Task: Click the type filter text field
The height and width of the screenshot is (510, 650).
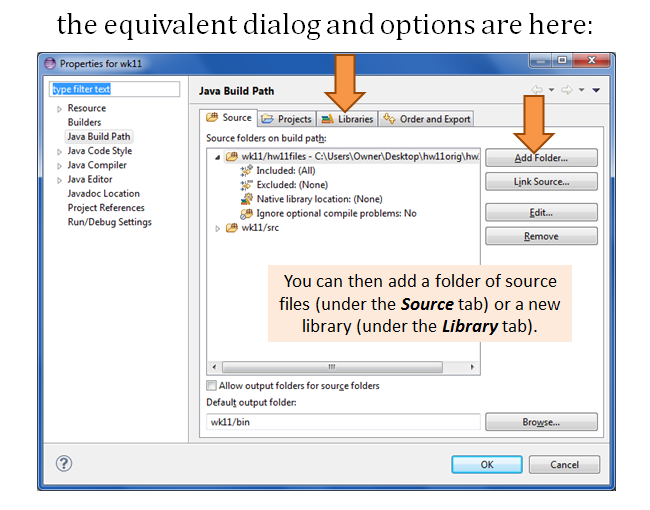Action: pyautogui.click(x=115, y=90)
